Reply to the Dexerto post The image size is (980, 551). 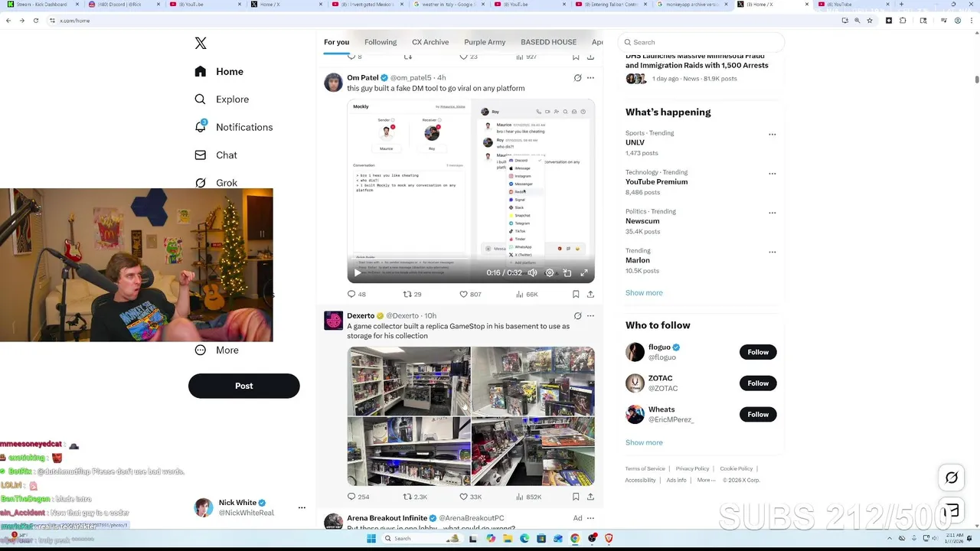coord(358,497)
